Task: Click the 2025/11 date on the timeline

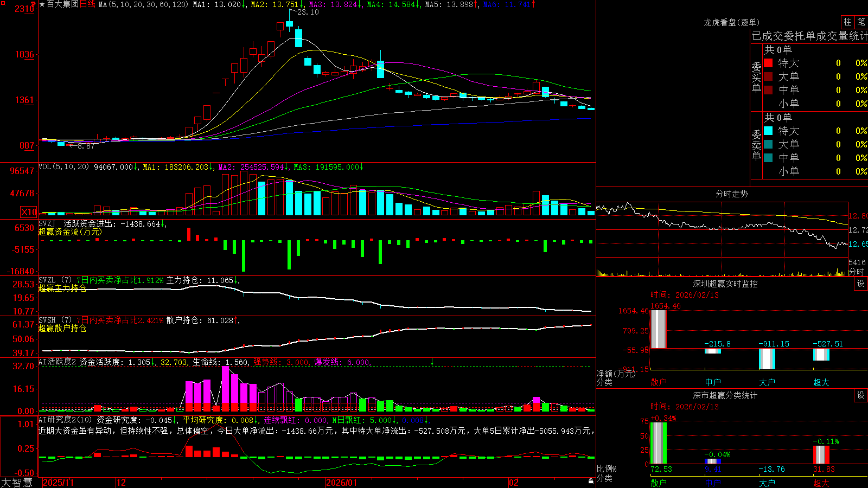Action: (58, 483)
